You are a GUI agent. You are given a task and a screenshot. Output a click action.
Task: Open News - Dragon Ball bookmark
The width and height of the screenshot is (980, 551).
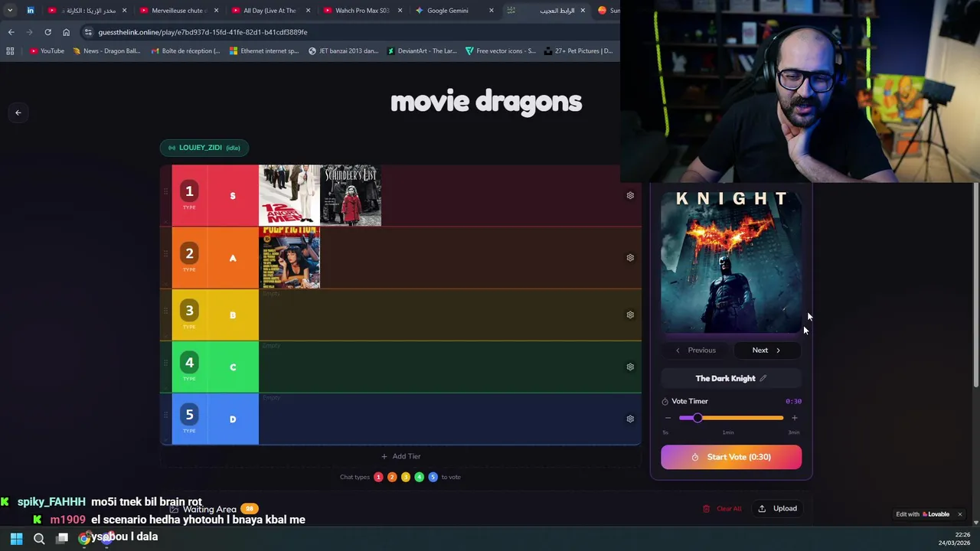point(106,51)
